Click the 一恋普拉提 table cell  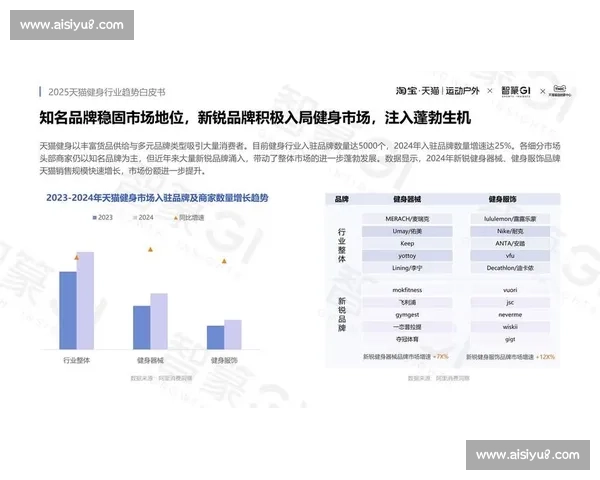point(407,327)
